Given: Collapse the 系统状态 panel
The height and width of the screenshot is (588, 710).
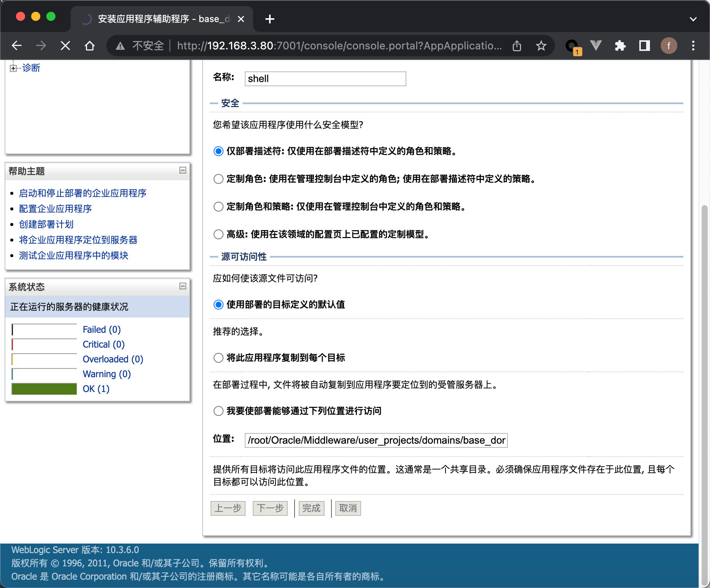Looking at the screenshot, I should point(183,286).
